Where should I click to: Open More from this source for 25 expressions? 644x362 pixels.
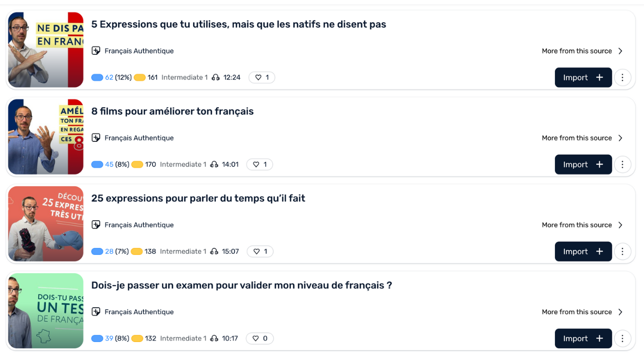582,225
